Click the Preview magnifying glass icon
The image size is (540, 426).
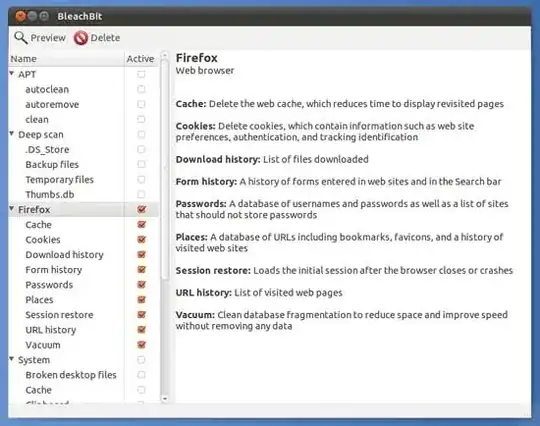(x=21, y=38)
